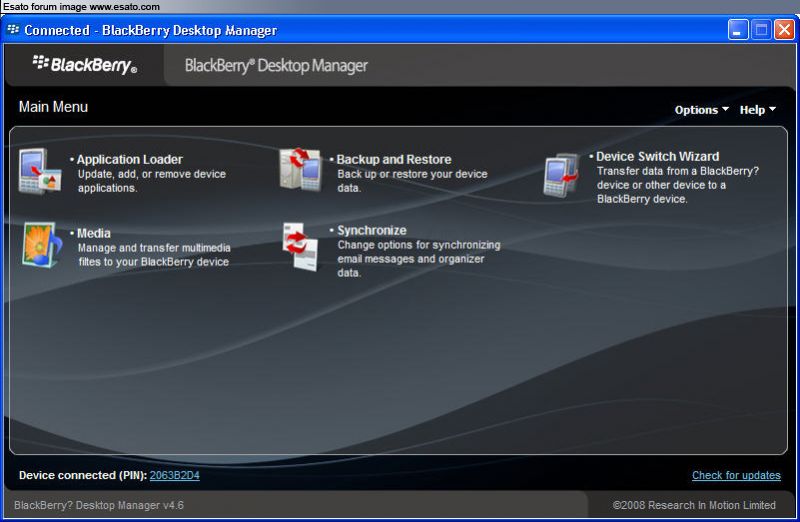Click the device PIN 2063B2D4 link

click(x=174, y=475)
